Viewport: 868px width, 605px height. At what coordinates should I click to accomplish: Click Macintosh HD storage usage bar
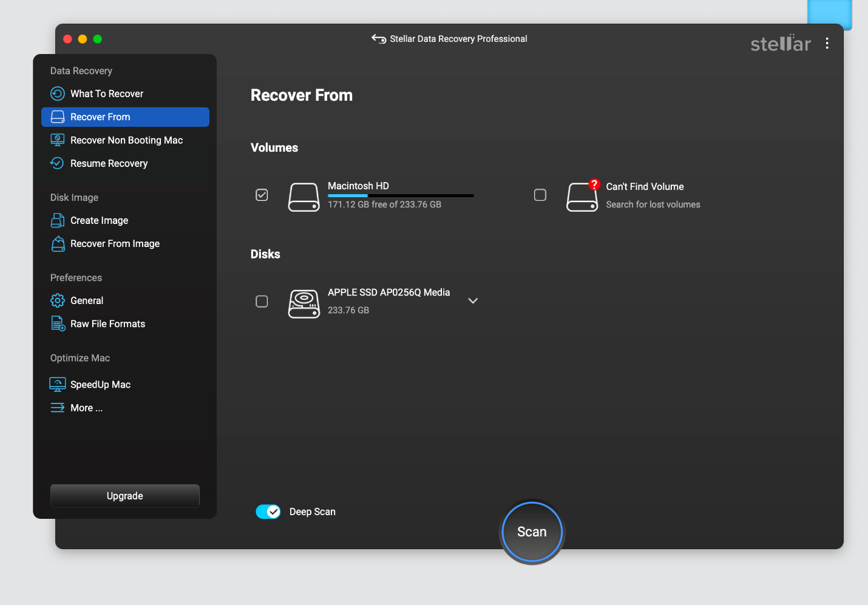pos(401,195)
